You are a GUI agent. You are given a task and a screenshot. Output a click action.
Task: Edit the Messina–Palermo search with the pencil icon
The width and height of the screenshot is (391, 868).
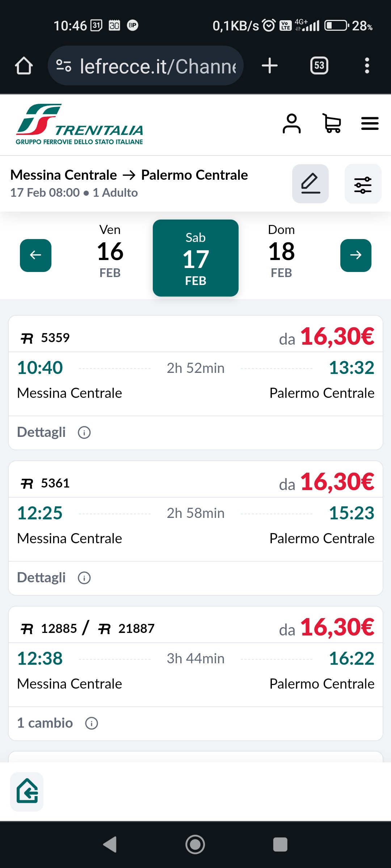[x=310, y=184]
